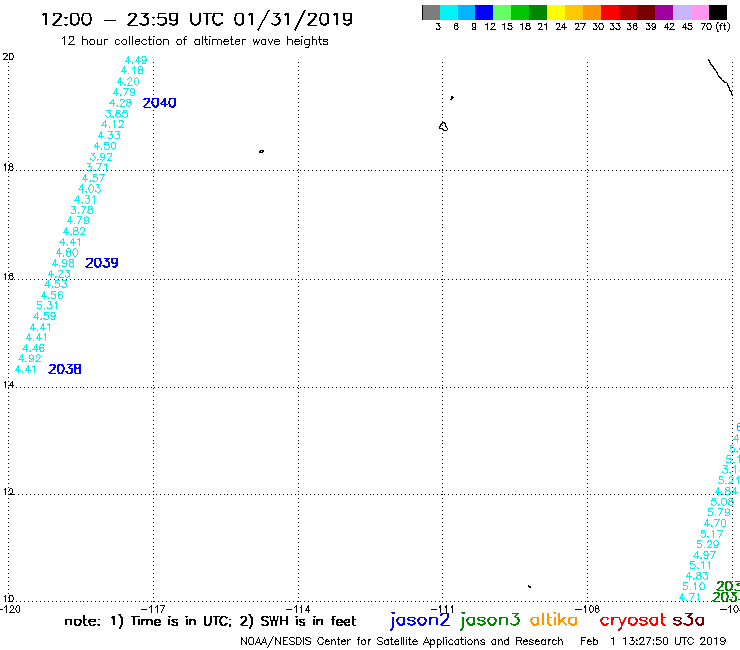Click the 4.49 wave height value
This screenshot has width=740, height=650.
click(136, 60)
